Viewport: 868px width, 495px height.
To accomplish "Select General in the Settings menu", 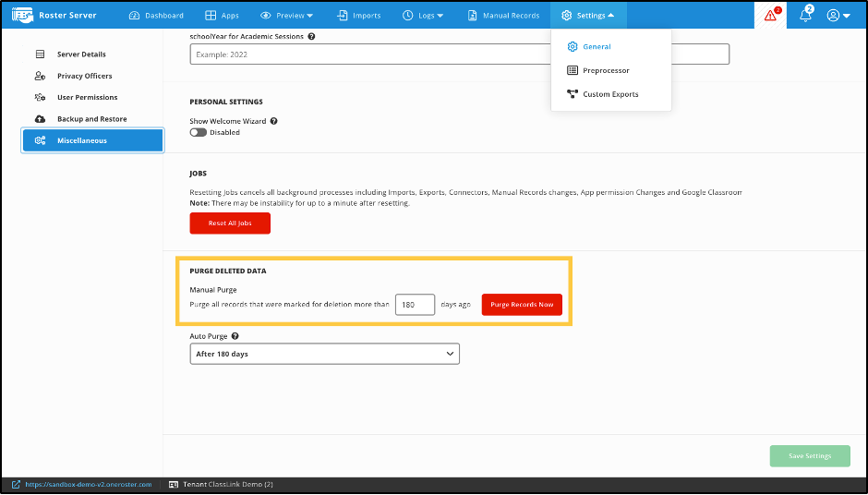I will click(x=597, y=46).
